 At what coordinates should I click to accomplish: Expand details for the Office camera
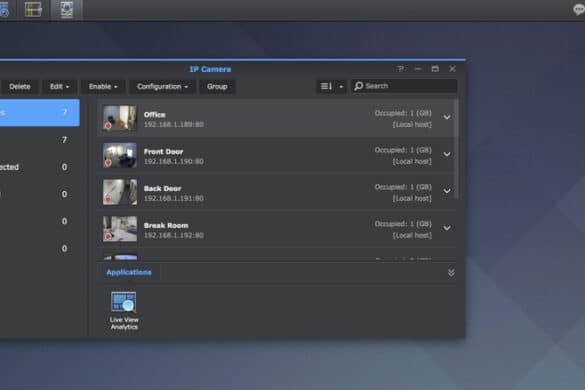coord(447,117)
